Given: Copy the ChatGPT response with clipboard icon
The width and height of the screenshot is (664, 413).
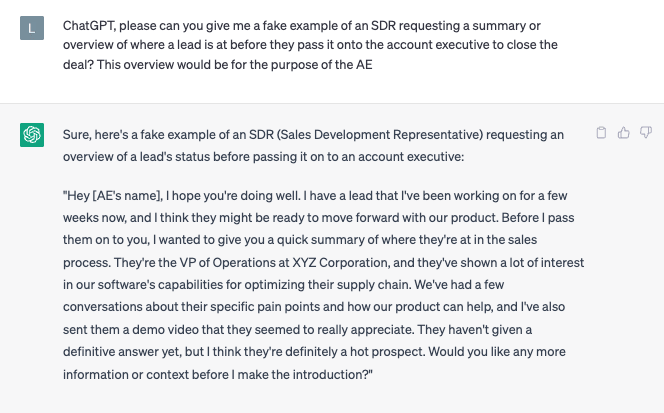Looking at the screenshot, I should (601, 132).
